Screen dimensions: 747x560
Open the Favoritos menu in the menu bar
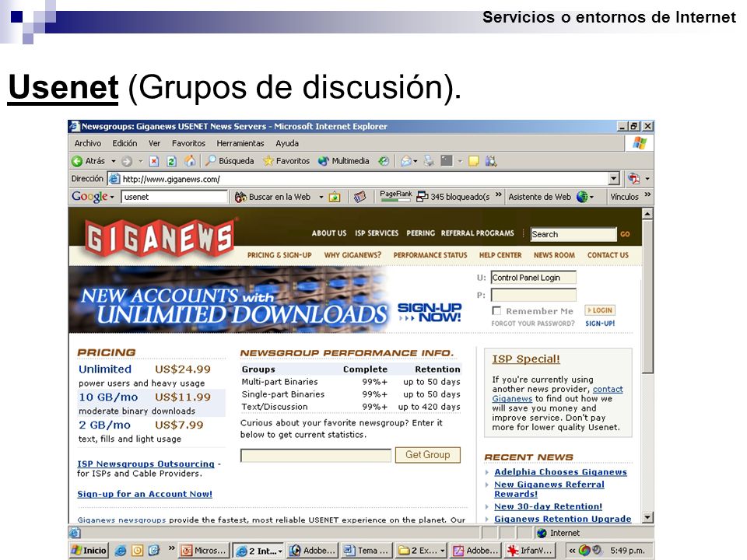[x=188, y=143]
